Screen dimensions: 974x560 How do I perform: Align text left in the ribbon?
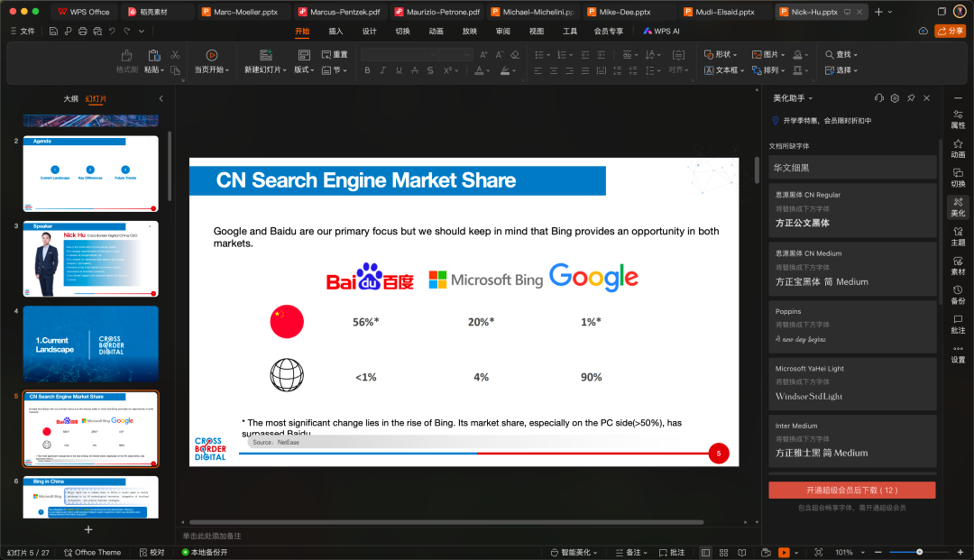[538, 70]
